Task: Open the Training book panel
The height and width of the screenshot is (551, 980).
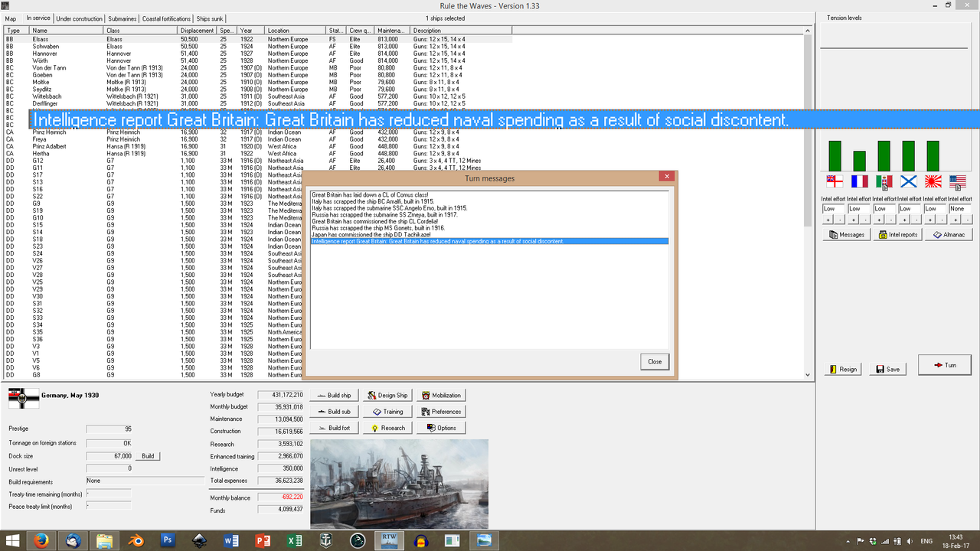Action: pyautogui.click(x=387, y=411)
